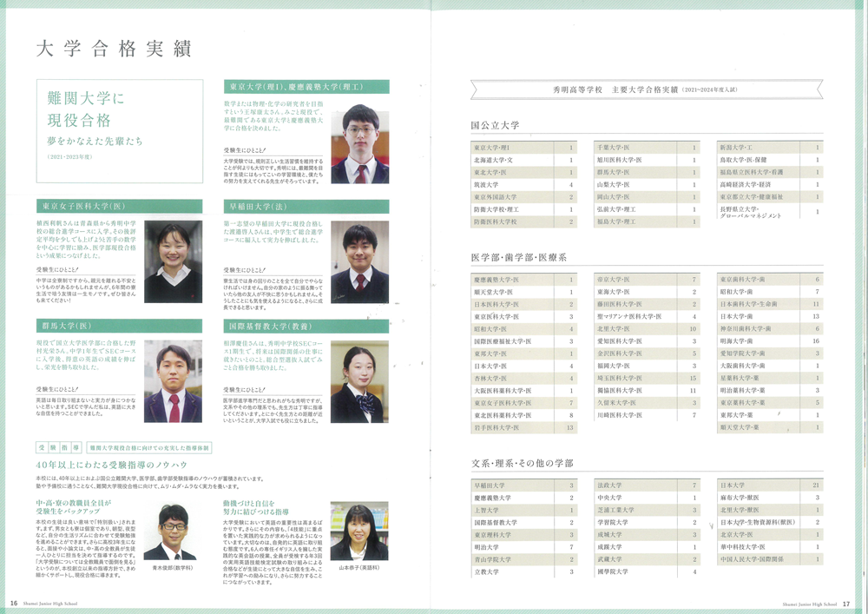Image resolution: width=868 pixels, height=614 pixels.
Task: Click the table row '弘前大学・理工'
Action: [x=647, y=209]
